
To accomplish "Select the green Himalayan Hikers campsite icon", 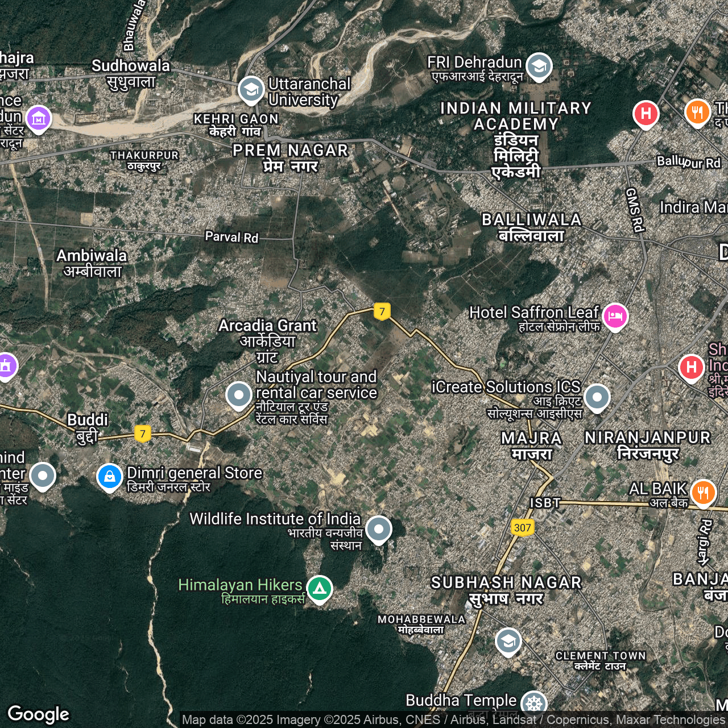I will click(320, 588).
